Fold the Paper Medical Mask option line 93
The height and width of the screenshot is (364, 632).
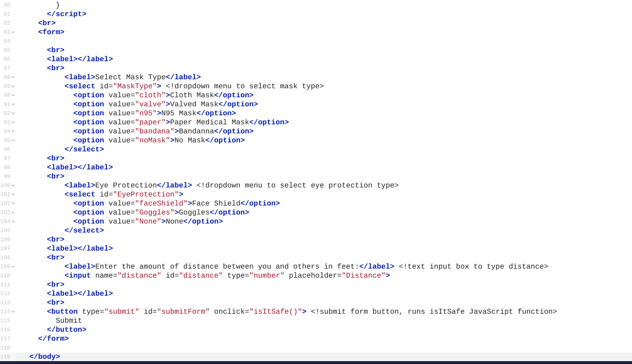tap(13, 122)
